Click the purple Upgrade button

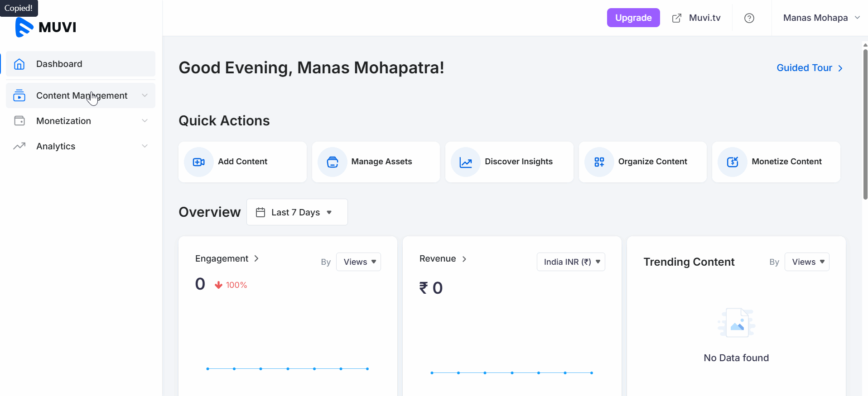633,18
